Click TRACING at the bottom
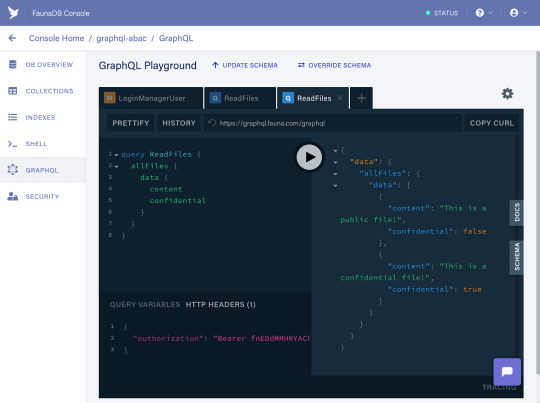540x403 pixels. (x=499, y=388)
